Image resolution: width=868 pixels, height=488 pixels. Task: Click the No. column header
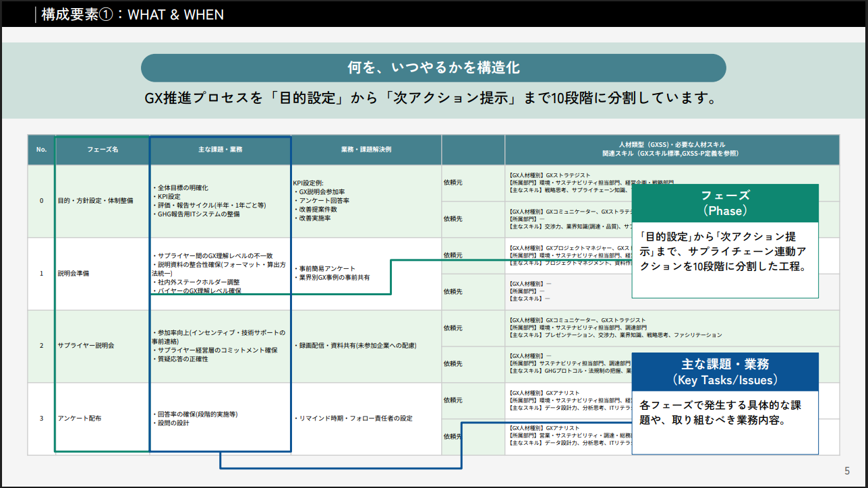41,150
